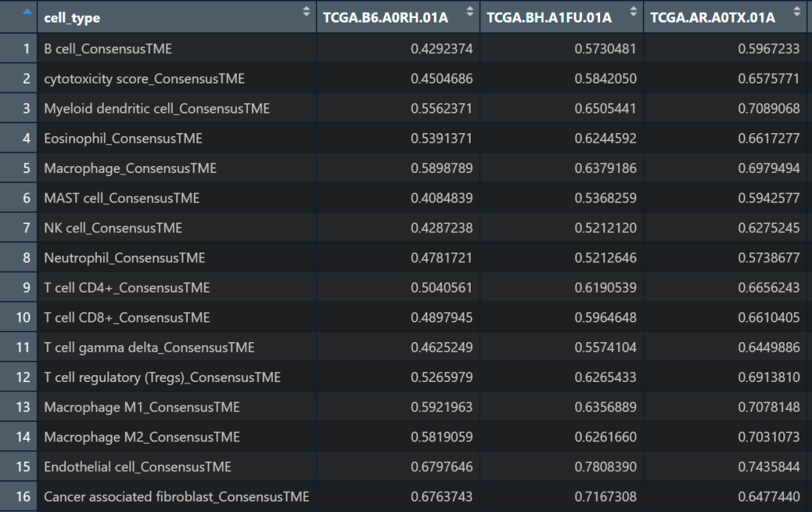This screenshot has height=512, width=812.
Task: Select T cell CD8+_ConsensusTME cell
Action: (x=127, y=318)
